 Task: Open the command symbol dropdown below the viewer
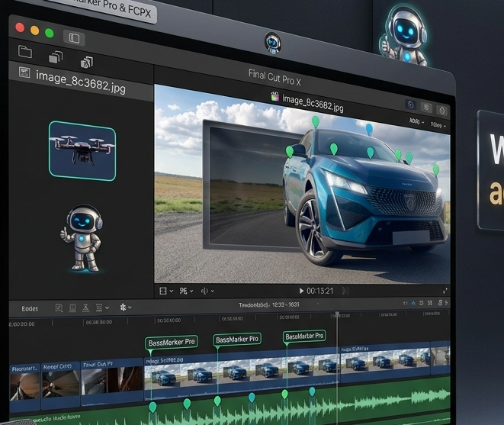click(x=187, y=291)
